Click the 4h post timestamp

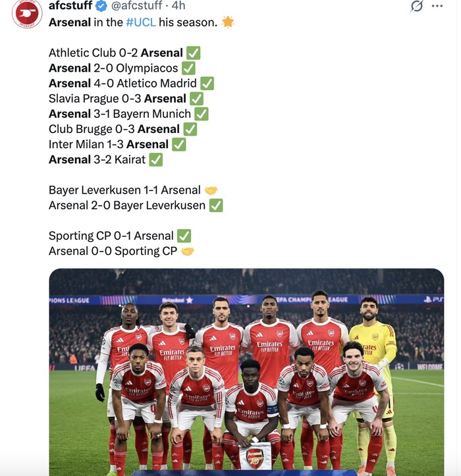[178, 6]
